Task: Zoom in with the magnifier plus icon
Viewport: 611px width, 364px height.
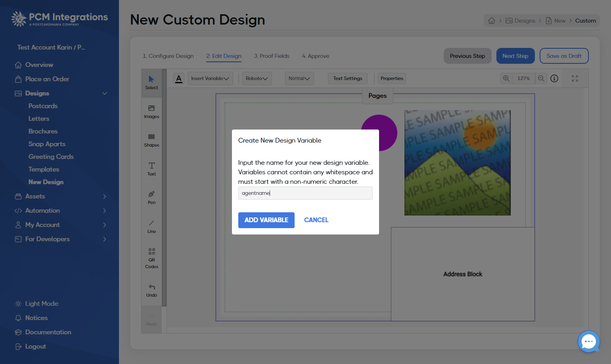Action: pos(506,78)
